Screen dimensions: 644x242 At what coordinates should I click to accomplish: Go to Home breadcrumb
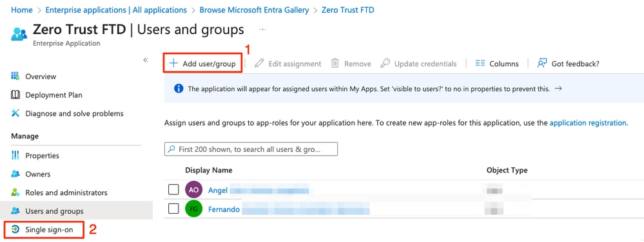click(x=22, y=10)
